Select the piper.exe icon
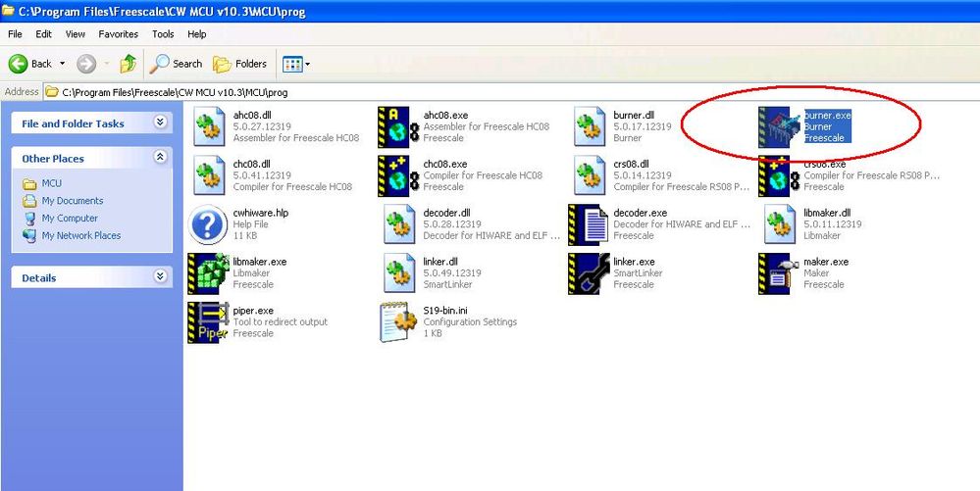The width and height of the screenshot is (980, 491). [209, 321]
